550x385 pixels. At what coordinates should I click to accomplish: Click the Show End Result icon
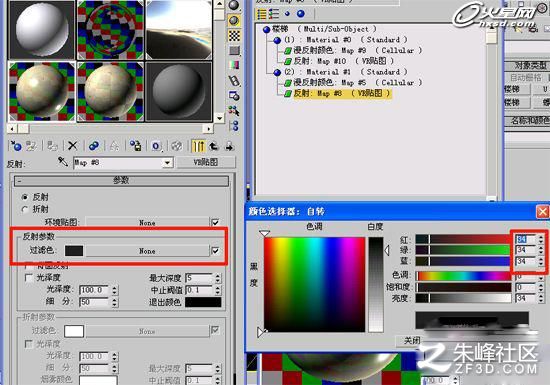coord(198,146)
